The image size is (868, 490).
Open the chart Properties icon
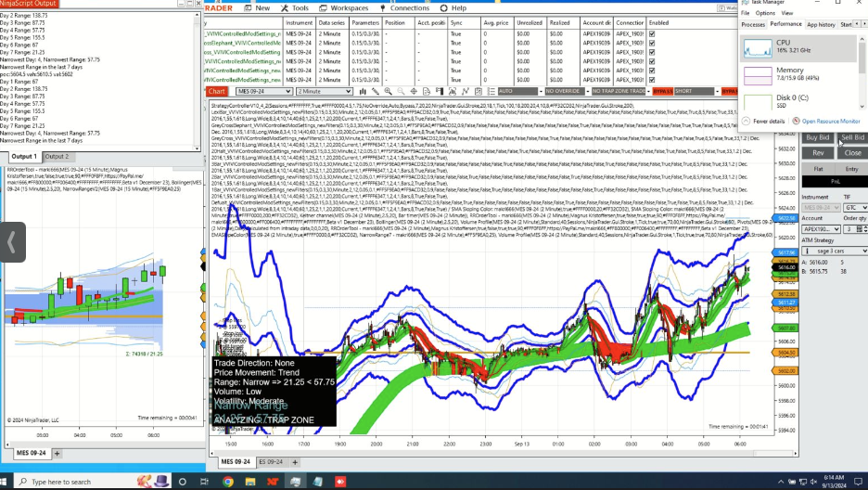[x=479, y=91]
